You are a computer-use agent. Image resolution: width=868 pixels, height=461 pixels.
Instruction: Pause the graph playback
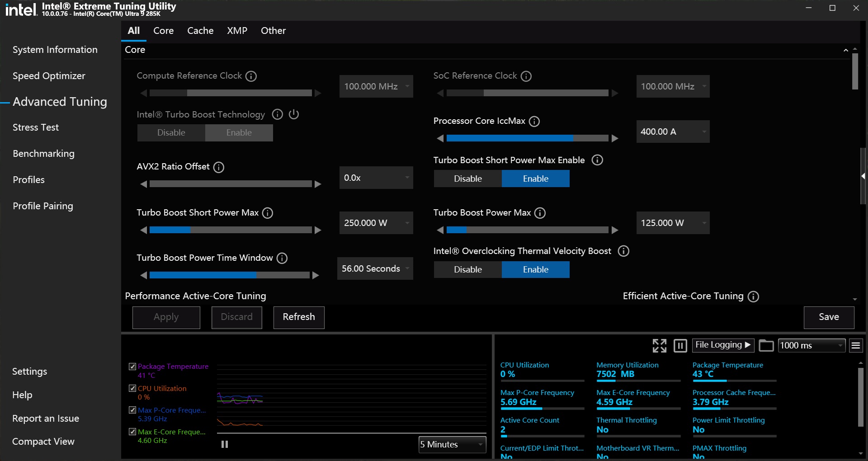point(225,444)
